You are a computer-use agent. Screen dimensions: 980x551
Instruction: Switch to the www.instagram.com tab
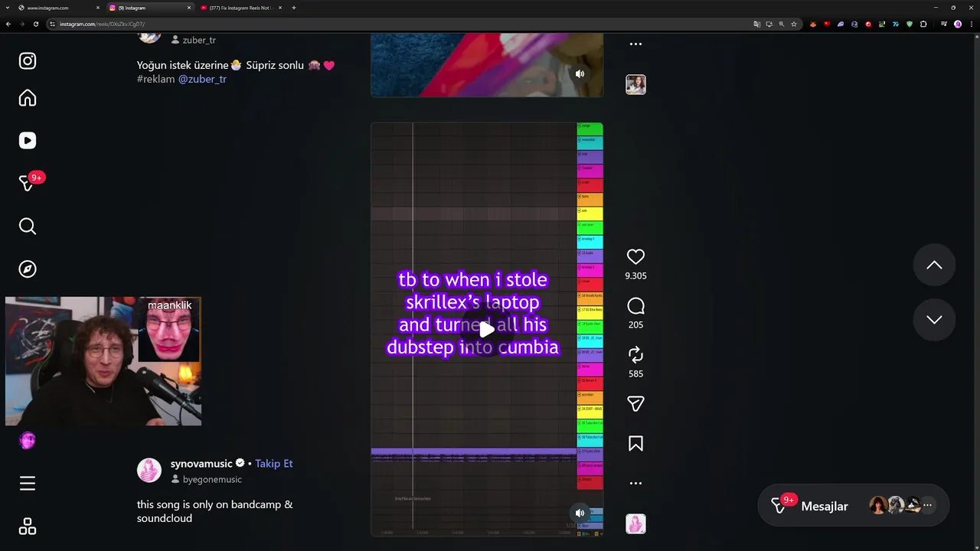tap(58, 8)
